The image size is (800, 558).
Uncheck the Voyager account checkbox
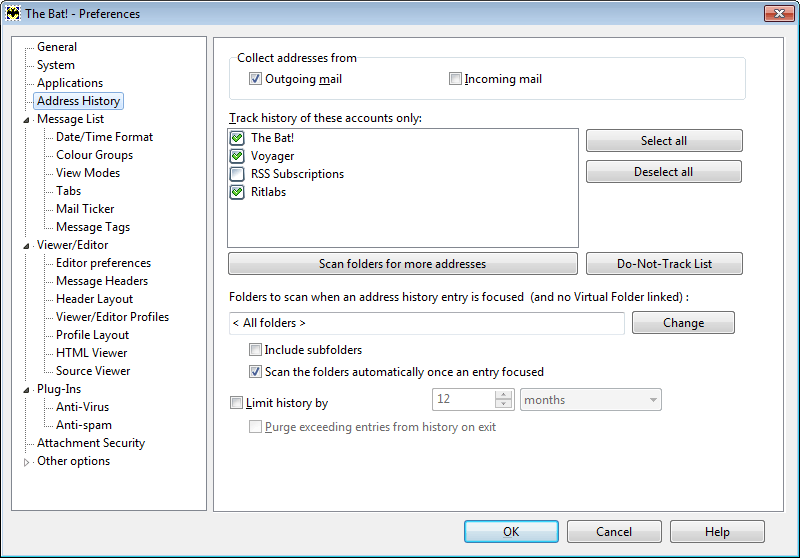pyautogui.click(x=237, y=156)
